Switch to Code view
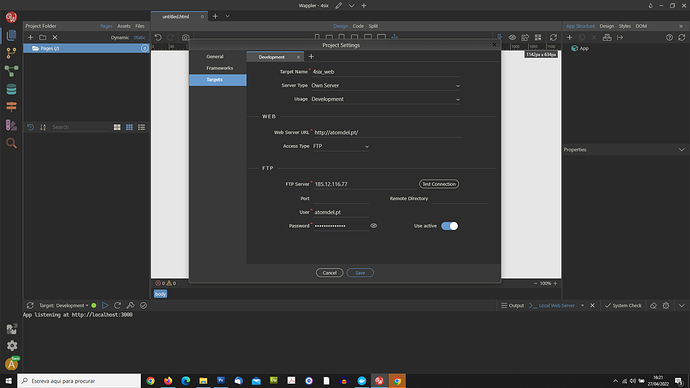 click(358, 26)
